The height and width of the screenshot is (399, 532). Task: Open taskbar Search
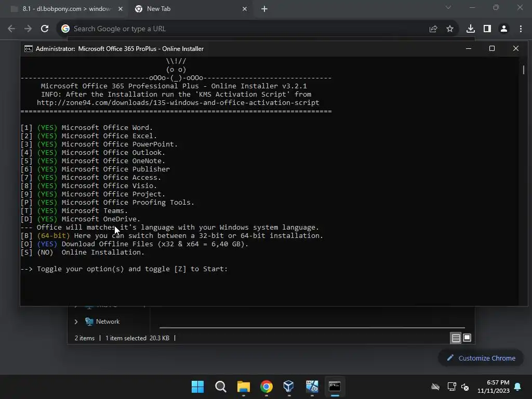[220, 387]
